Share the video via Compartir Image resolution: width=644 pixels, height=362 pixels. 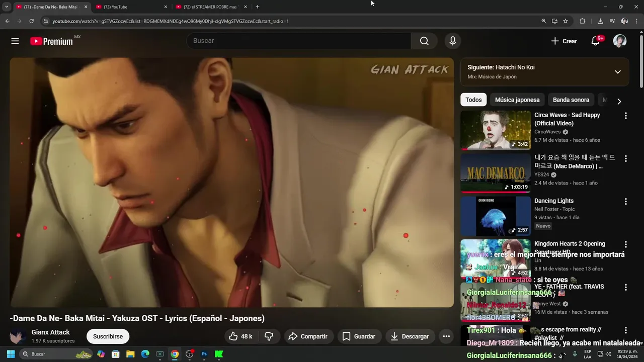tap(308, 336)
